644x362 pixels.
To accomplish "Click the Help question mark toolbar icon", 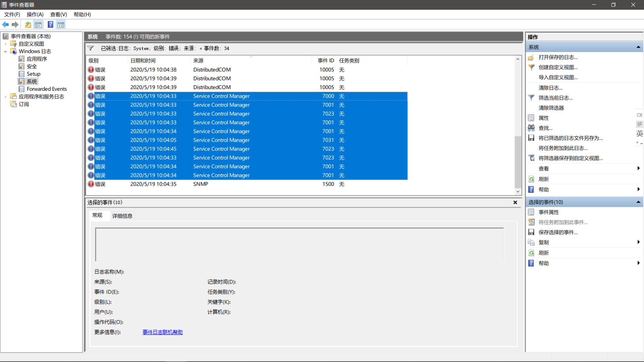I will pyautogui.click(x=50, y=24).
